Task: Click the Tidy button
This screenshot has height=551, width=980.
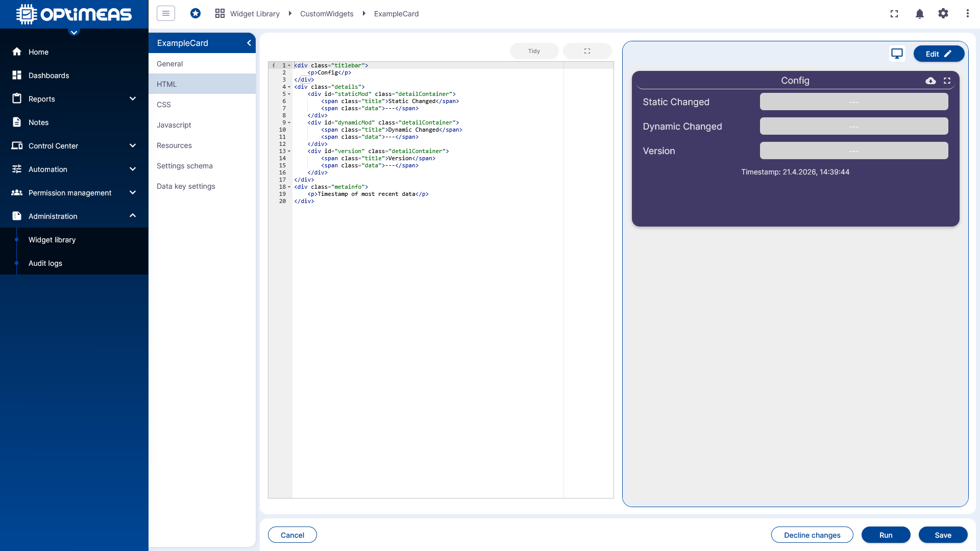Action: pos(534,51)
